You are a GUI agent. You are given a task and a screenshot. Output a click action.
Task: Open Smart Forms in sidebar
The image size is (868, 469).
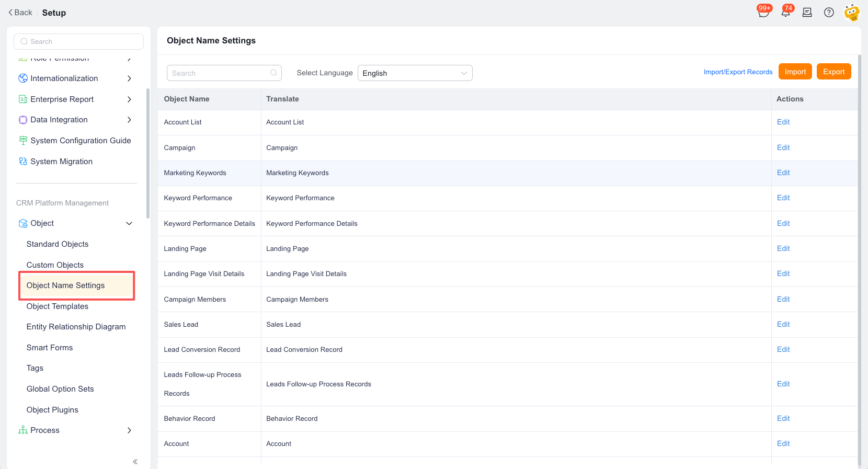[50, 348]
